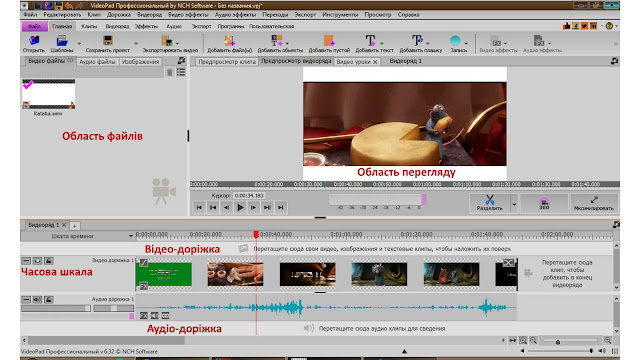Click the go to start playback button
The height and width of the screenshot is (360, 640).
click(199, 207)
